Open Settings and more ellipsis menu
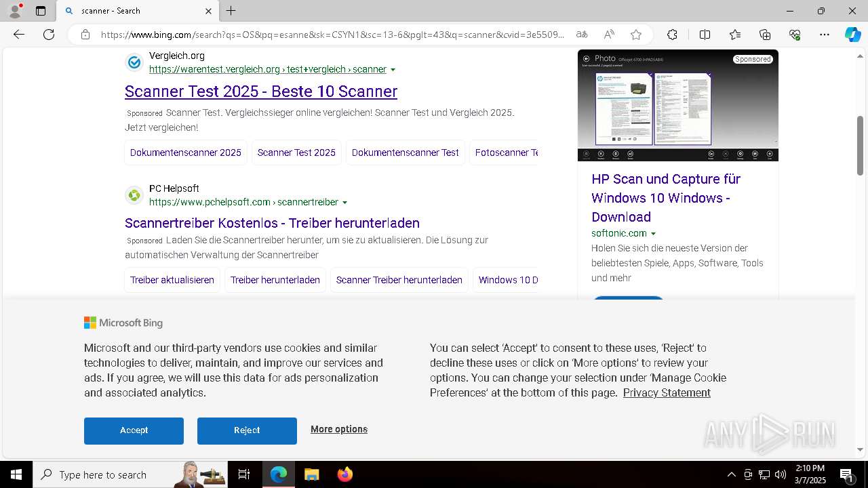Screen dimensions: 868x488 point(825,35)
